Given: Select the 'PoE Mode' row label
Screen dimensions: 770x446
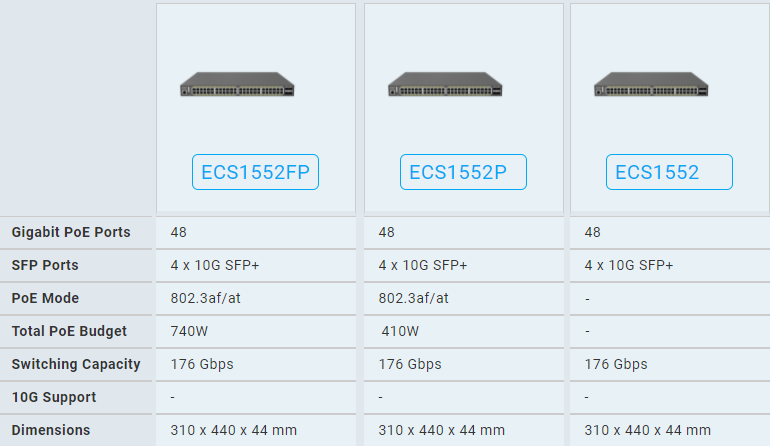Looking at the screenshot, I should tap(45, 298).
